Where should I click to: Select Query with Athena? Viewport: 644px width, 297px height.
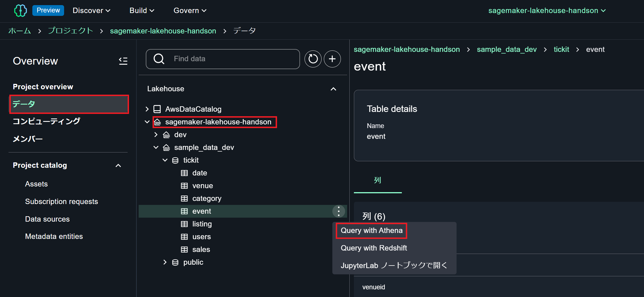tap(371, 230)
